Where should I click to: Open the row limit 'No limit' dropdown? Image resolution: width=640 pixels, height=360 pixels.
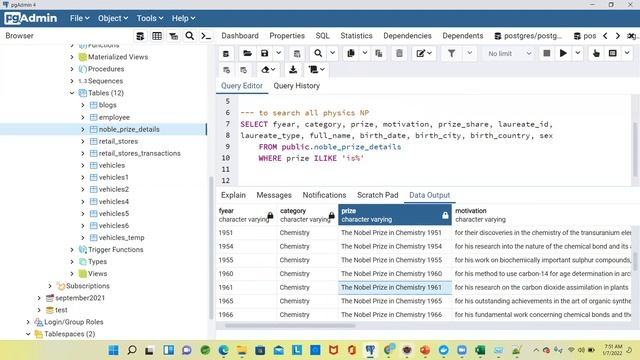point(509,53)
